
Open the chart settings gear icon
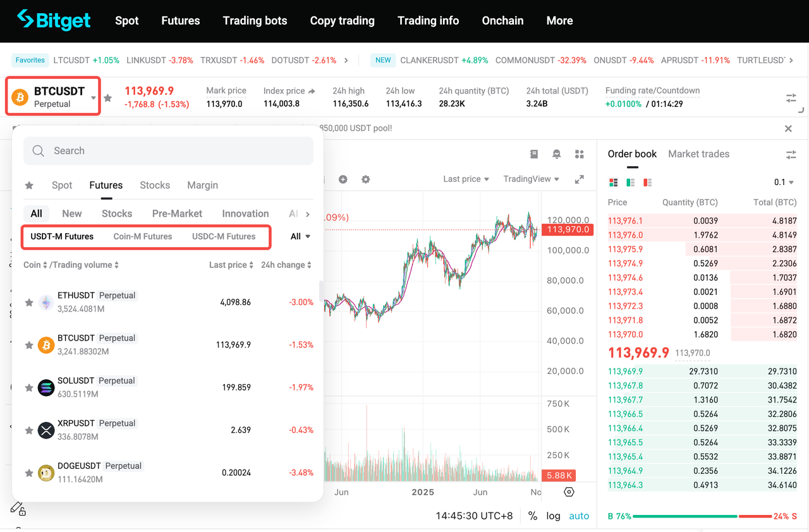(365, 179)
